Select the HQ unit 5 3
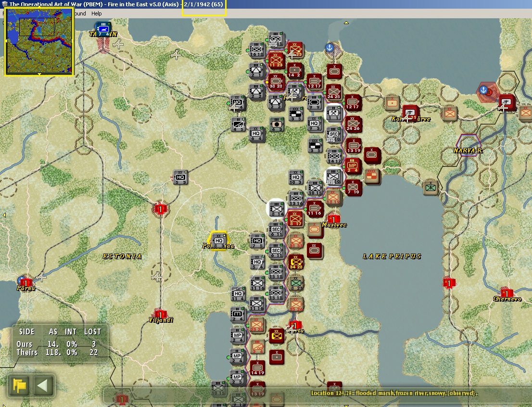This screenshot has height=407, width=532. coord(180,177)
